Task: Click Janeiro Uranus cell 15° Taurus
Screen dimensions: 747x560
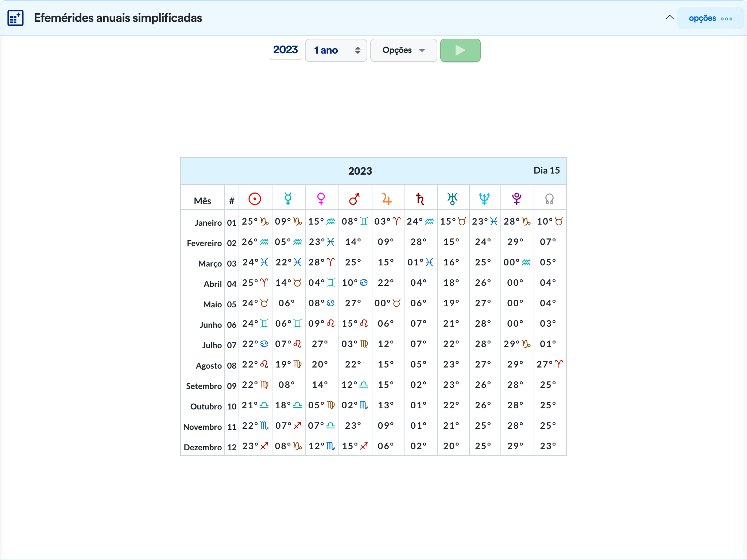Action: (453, 221)
